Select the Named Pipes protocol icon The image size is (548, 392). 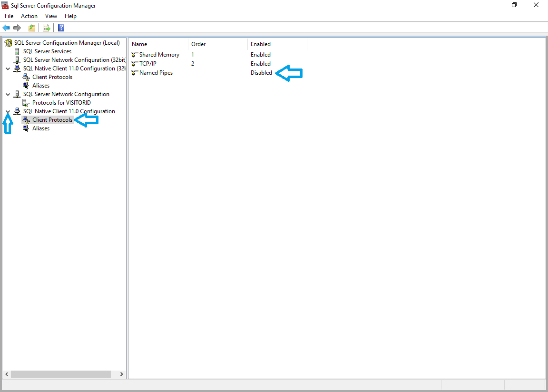pos(135,73)
